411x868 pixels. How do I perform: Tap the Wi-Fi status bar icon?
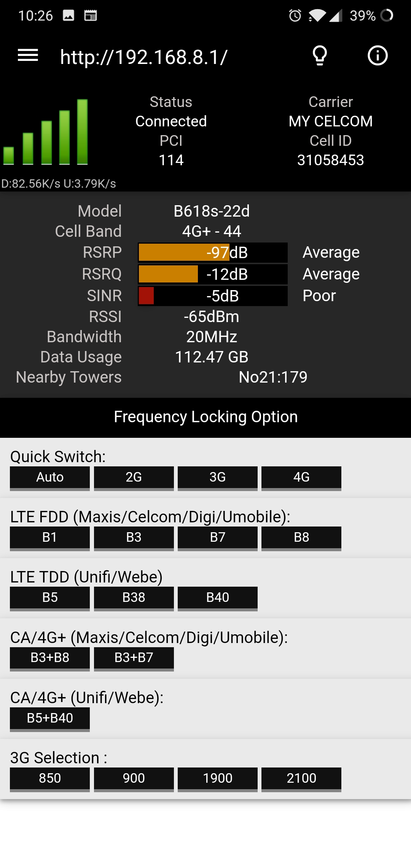[x=317, y=16]
